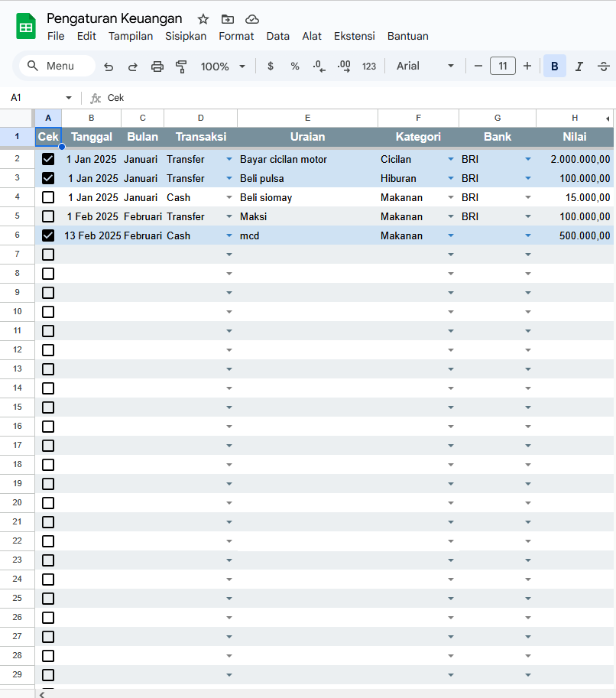Star the Pengaturan Keuangan document

(x=203, y=19)
